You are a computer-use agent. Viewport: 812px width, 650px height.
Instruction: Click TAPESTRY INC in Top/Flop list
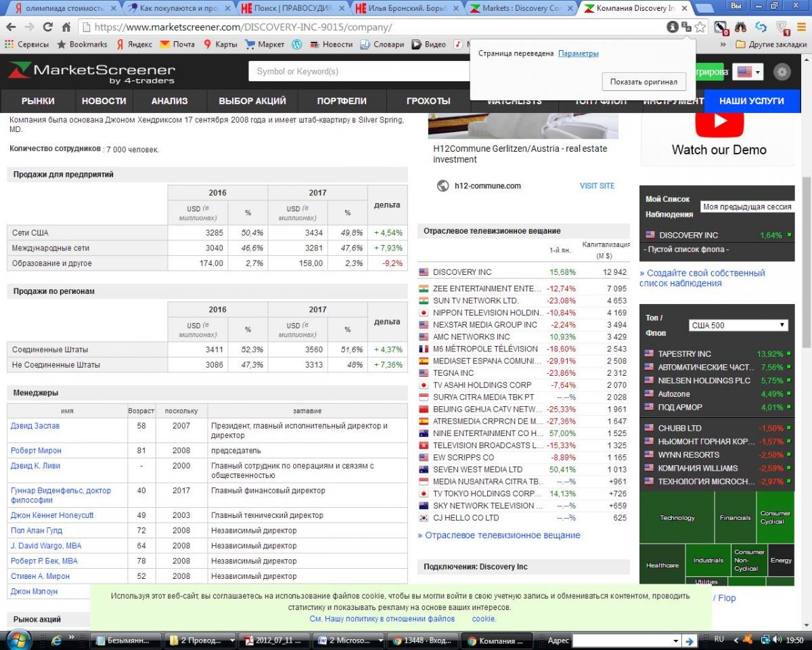click(x=684, y=353)
